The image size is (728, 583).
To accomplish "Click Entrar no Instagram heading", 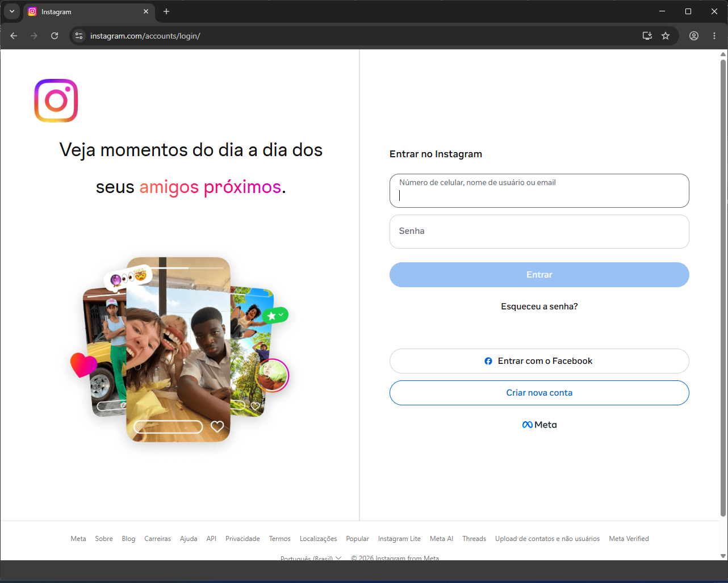I will 436,154.
